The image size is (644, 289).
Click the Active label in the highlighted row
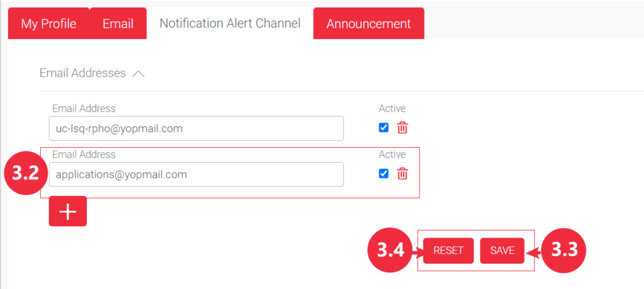392,155
